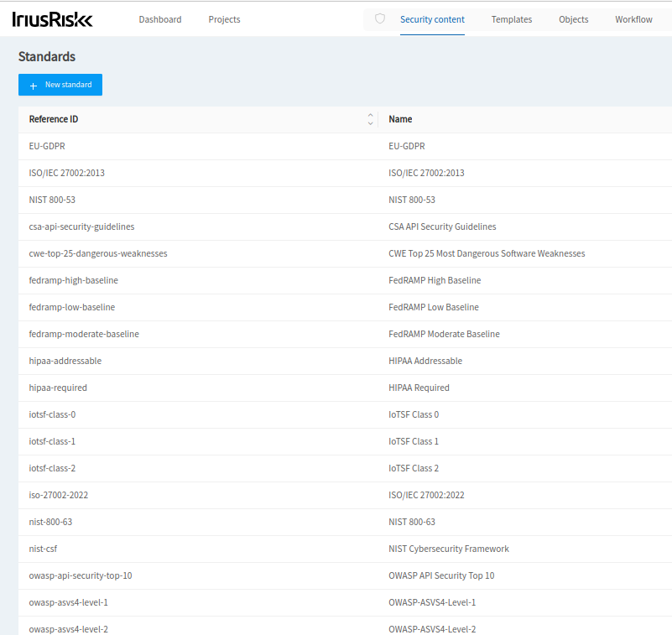
Task: Click the Reference ID column header
Action: pyautogui.click(x=53, y=119)
